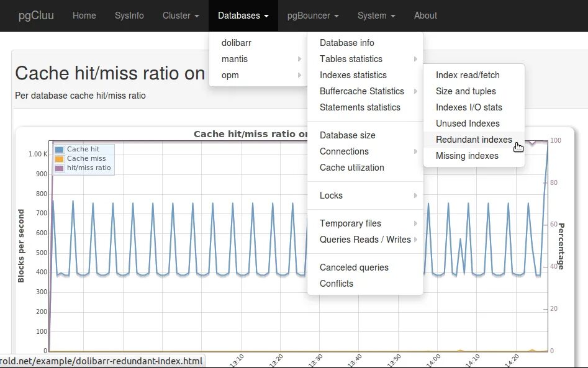Click the orange Cache miss legend swatch

[59, 159]
